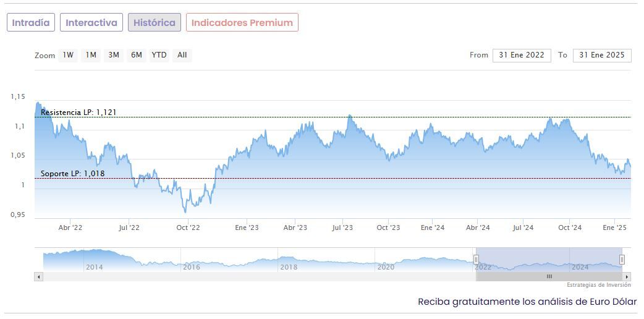Open Estrategias de Inversión credit link

click(599, 285)
